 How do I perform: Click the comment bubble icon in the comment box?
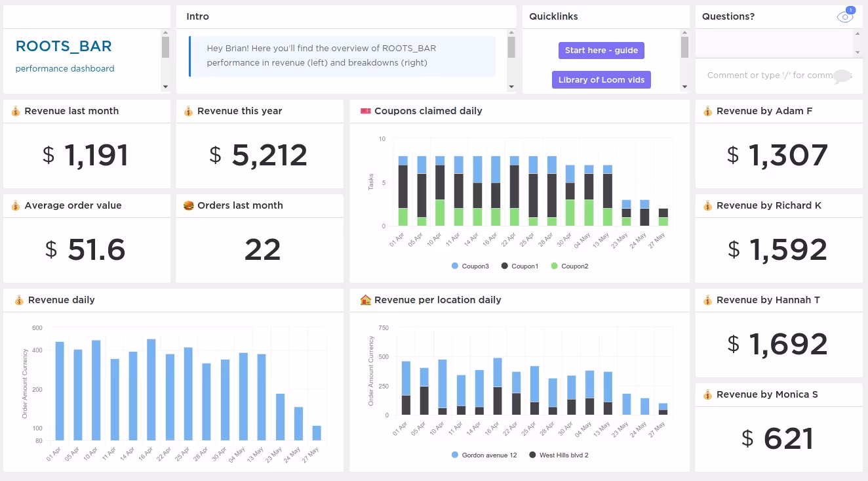tap(841, 77)
